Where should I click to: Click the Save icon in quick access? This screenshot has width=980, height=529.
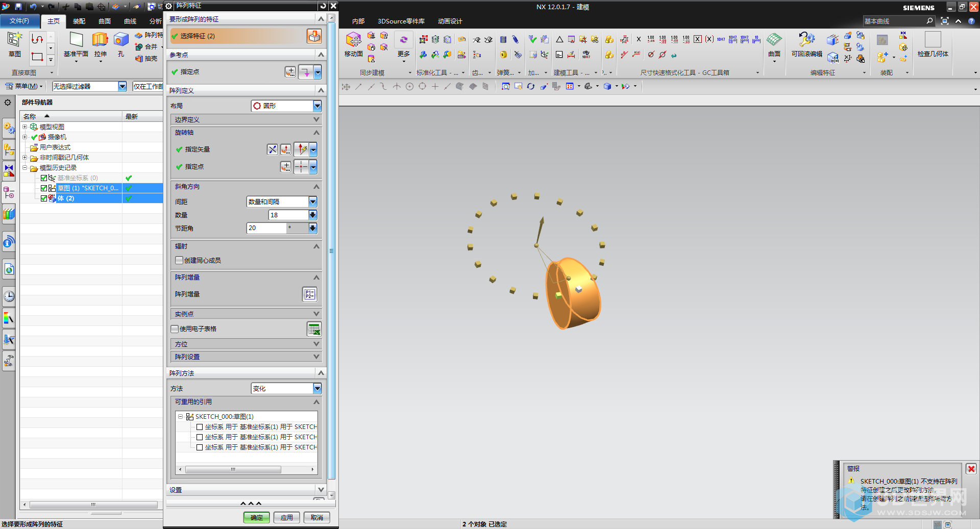tap(18, 6)
